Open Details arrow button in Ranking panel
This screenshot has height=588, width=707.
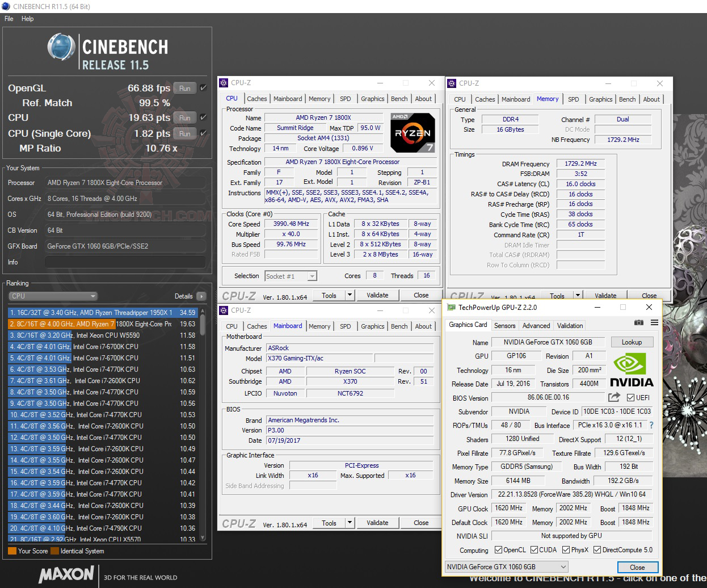201,296
